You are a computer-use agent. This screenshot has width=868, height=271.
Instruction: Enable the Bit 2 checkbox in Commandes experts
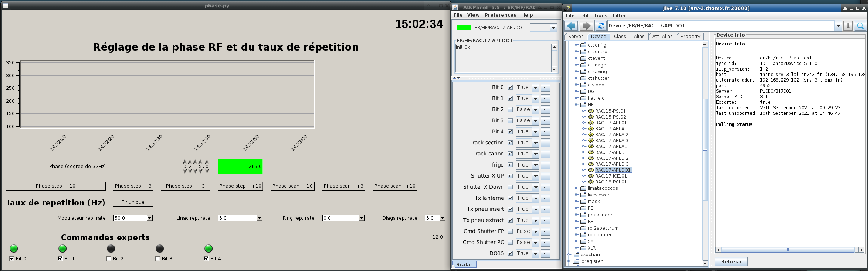109,259
